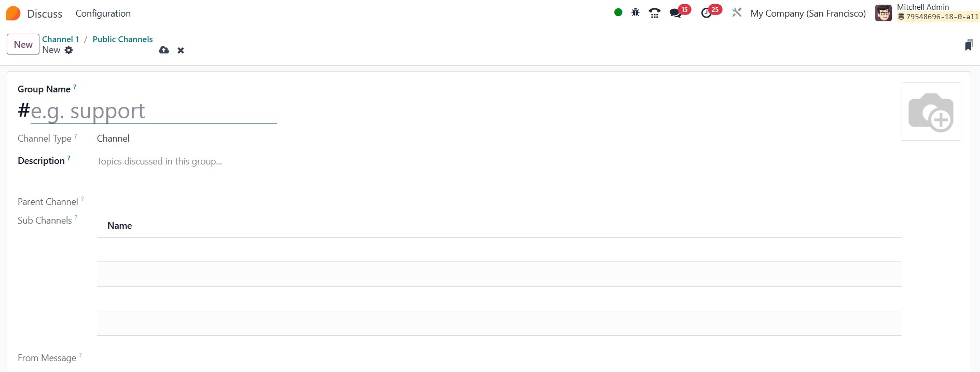980x372 pixels.
Task: Save record manually via cloud upload icon
Action: pos(164,50)
